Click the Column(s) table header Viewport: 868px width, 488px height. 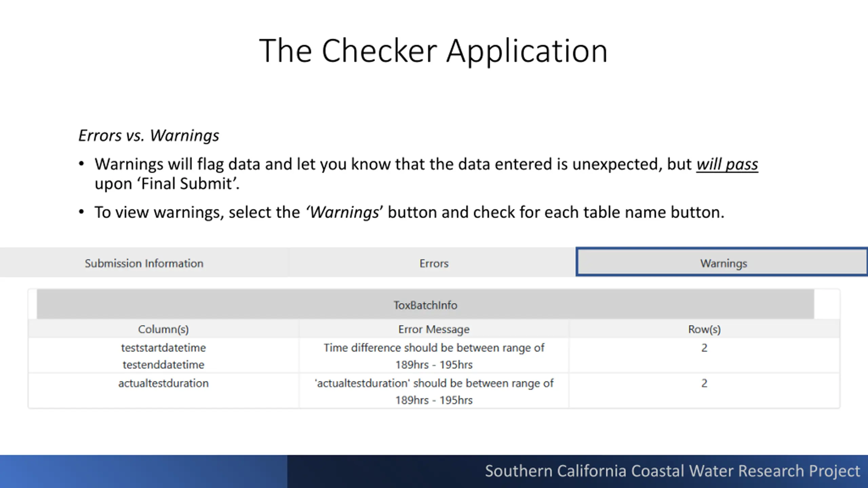[163, 329]
